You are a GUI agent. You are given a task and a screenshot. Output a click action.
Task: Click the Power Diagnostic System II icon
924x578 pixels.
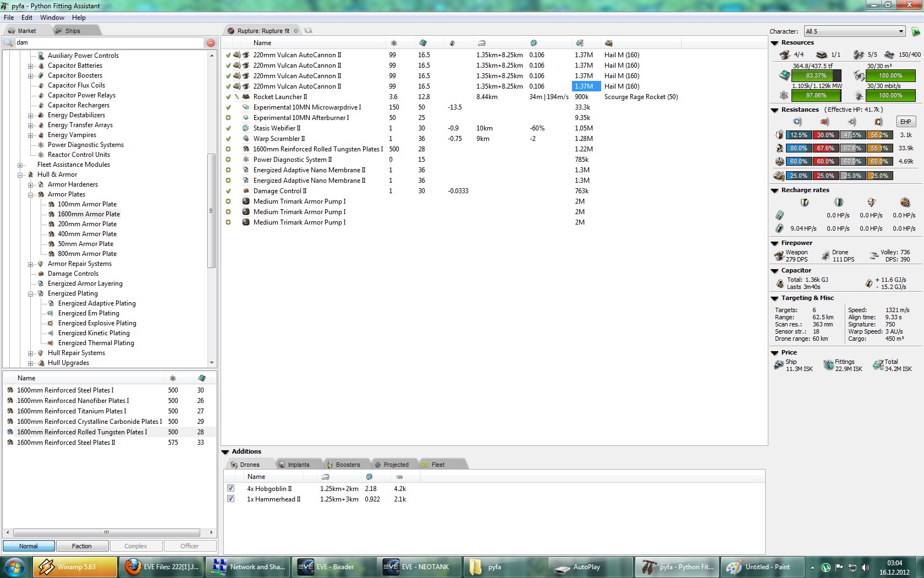point(246,160)
